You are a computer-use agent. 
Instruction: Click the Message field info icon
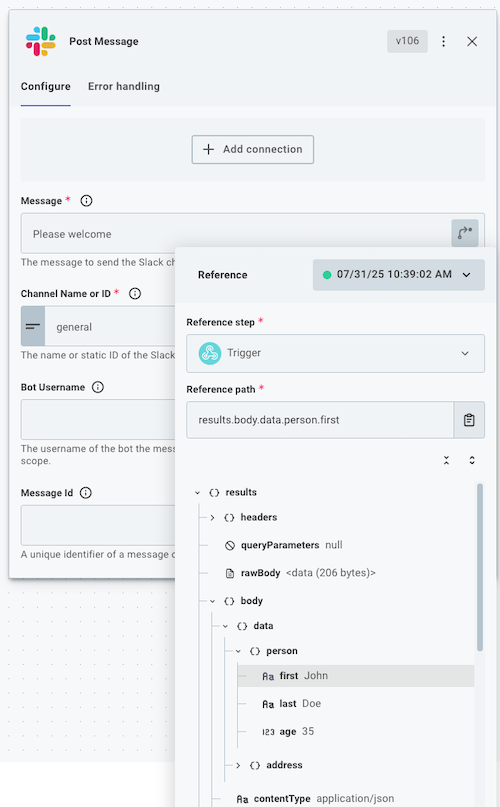tap(87, 201)
